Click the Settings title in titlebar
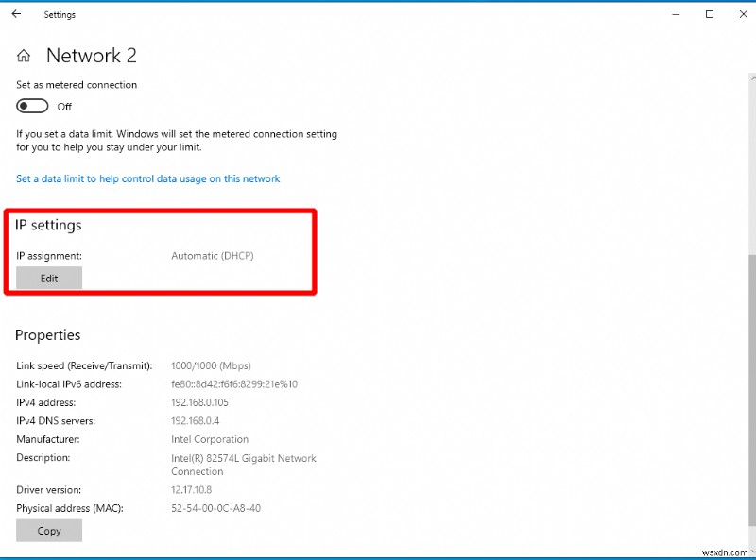756x560 pixels. tap(60, 14)
